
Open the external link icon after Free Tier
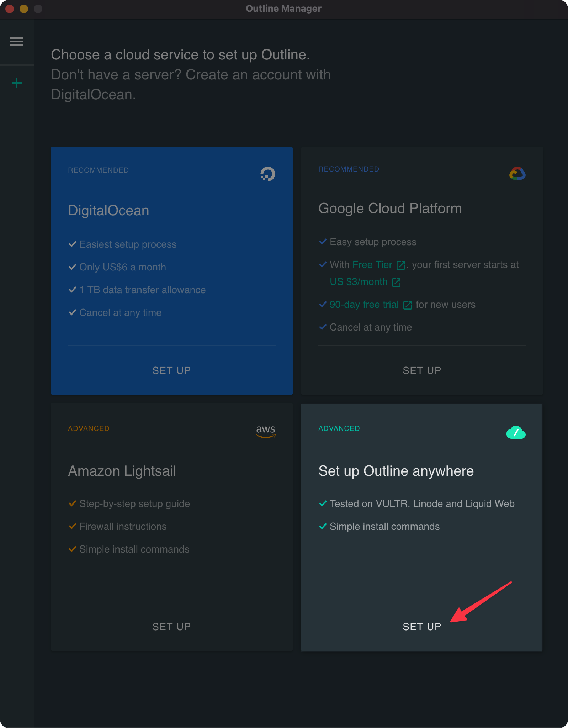click(400, 265)
